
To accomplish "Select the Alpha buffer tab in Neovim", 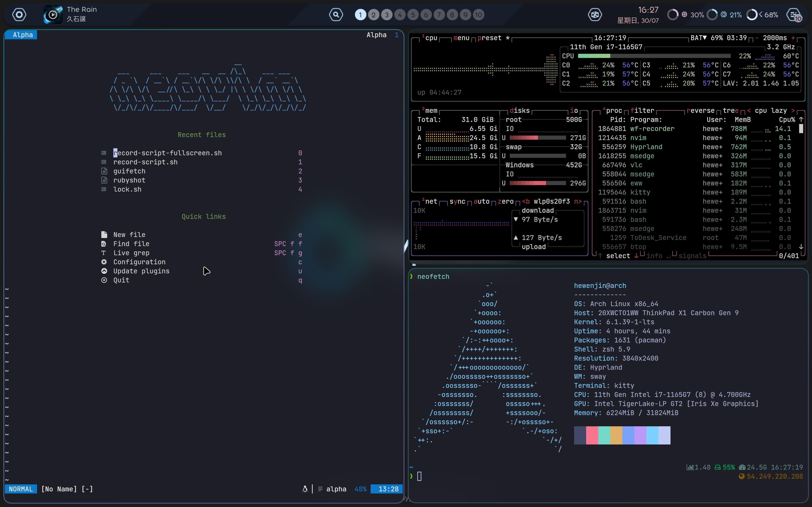I will [22, 35].
